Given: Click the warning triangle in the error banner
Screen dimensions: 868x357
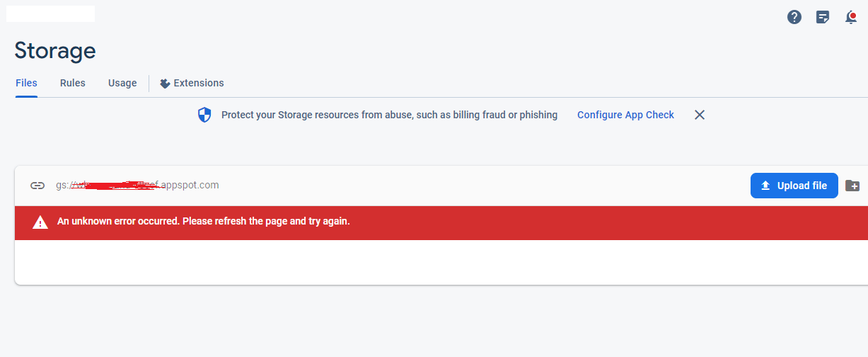Looking at the screenshot, I should click(x=40, y=222).
